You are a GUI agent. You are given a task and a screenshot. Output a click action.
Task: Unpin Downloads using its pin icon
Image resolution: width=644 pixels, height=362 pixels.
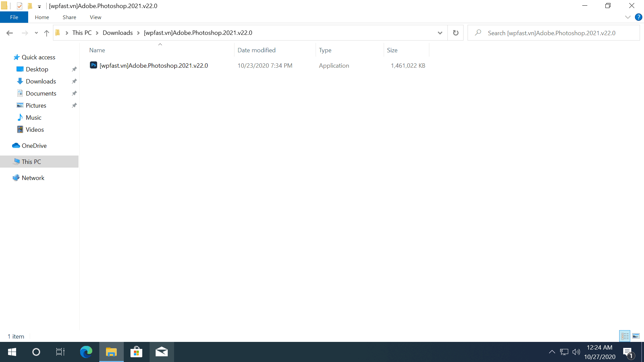click(74, 81)
